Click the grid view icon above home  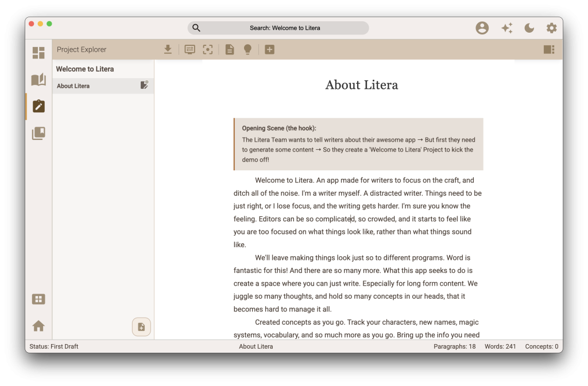(x=38, y=299)
